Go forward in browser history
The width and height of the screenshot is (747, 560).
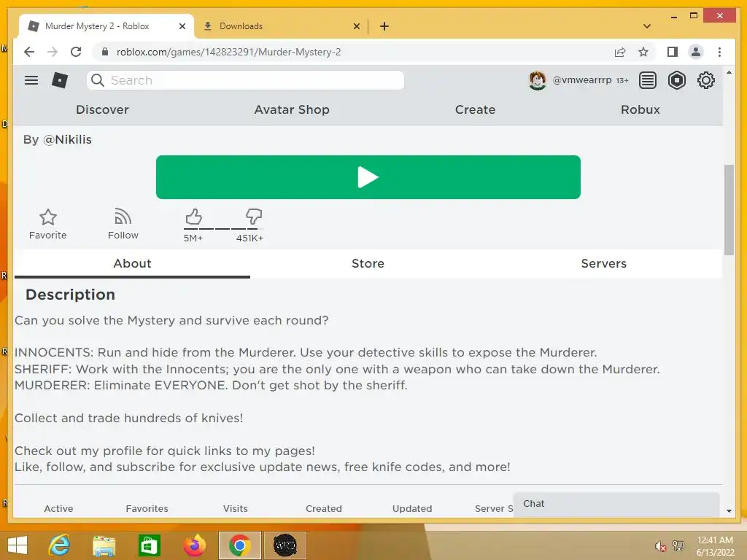pos(53,52)
